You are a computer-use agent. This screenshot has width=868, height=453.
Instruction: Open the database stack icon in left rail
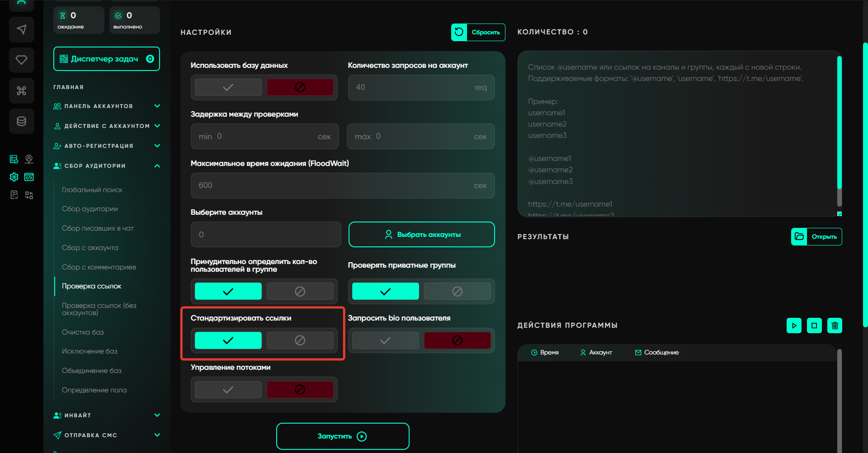point(21,121)
